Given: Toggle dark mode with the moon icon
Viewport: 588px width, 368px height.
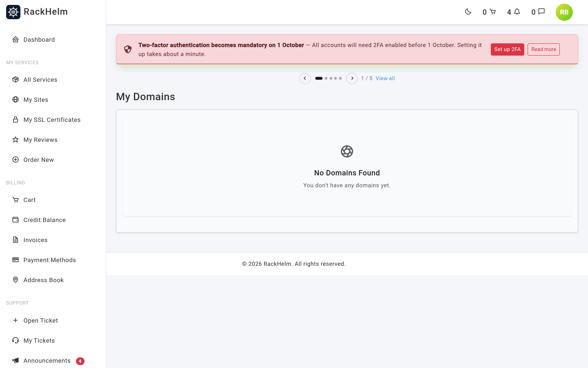Looking at the screenshot, I should (x=468, y=12).
